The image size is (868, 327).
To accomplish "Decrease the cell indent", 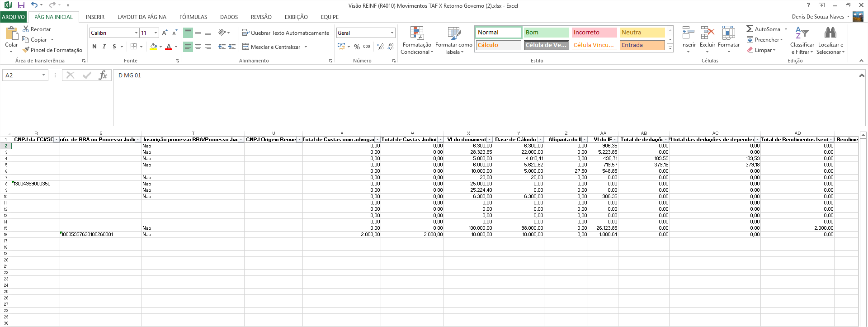I will (222, 47).
